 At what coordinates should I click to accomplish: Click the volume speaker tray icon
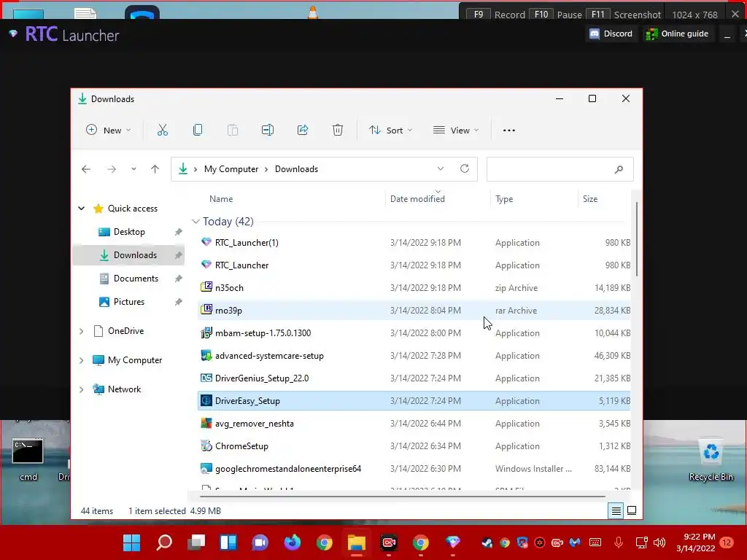click(659, 542)
